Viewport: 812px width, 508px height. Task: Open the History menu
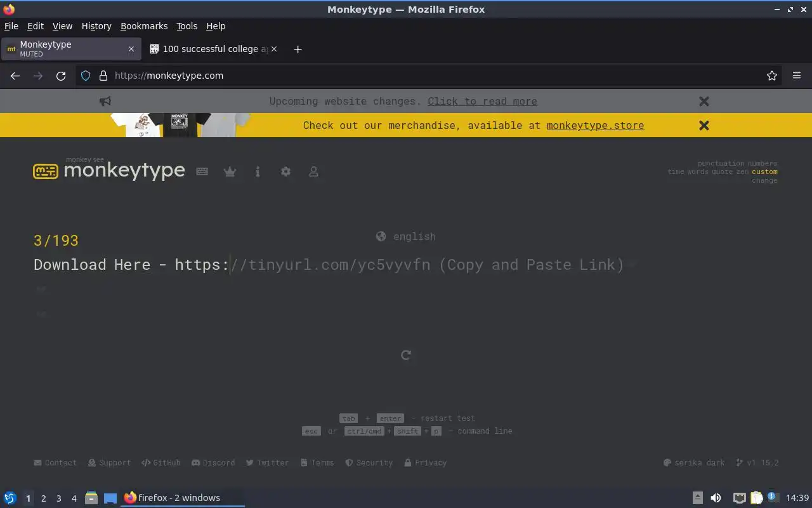pos(96,26)
